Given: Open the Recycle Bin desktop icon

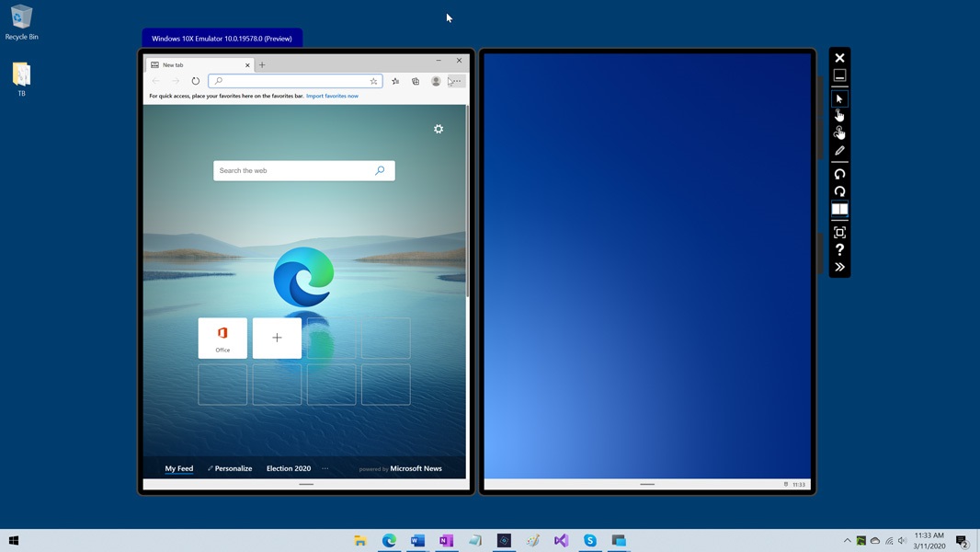Looking at the screenshot, I should [x=21, y=22].
